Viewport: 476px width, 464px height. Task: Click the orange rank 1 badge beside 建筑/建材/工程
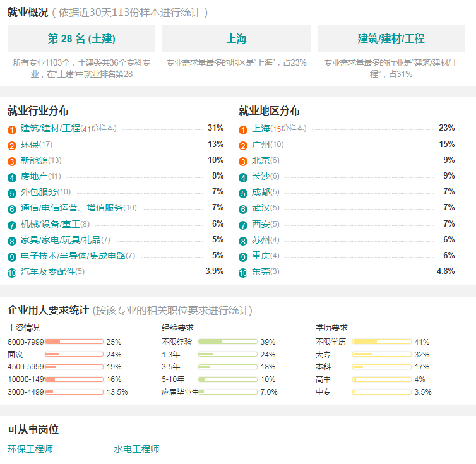(12, 130)
